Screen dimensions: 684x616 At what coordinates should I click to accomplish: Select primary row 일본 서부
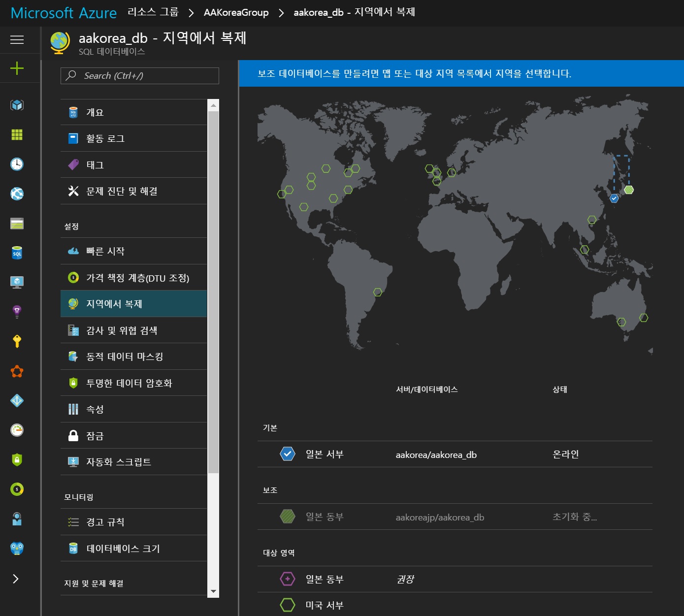455,454
